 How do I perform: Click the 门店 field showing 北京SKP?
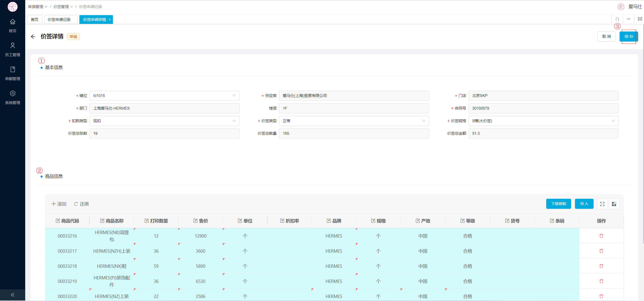pyautogui.click(x=543, y=96)
